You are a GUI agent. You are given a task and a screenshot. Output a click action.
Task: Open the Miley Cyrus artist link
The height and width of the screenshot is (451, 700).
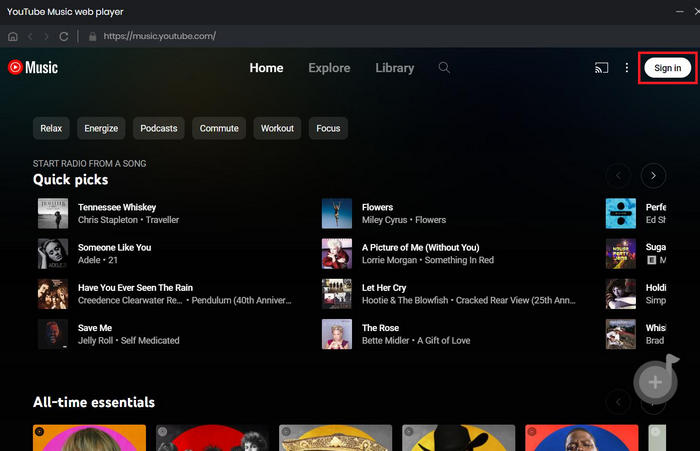pos(384,220)
